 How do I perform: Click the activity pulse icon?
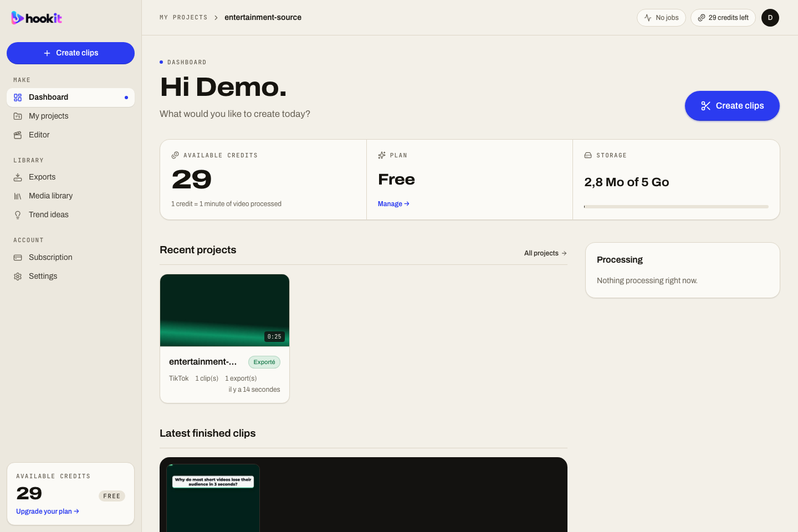(648, 18)
